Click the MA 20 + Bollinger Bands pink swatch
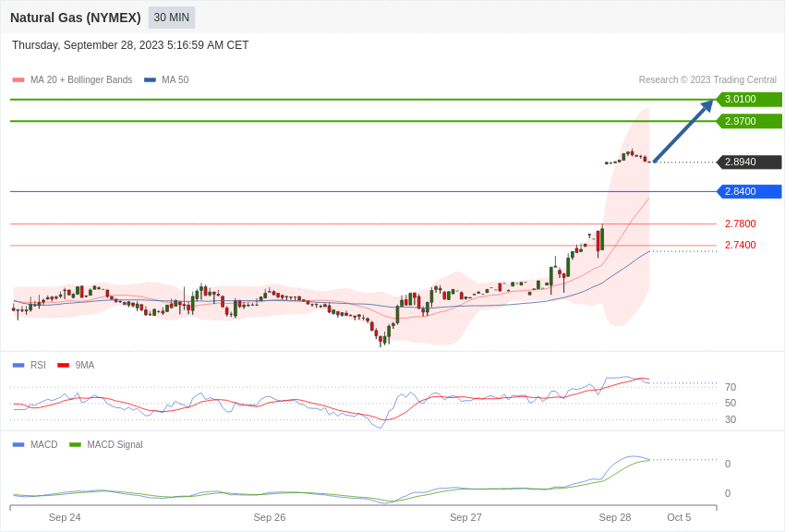785x532 pixels. [x=18, y=80]
